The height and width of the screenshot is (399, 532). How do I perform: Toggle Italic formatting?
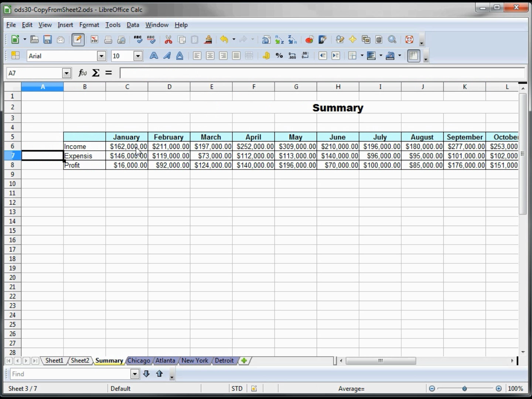click(167, 56)
